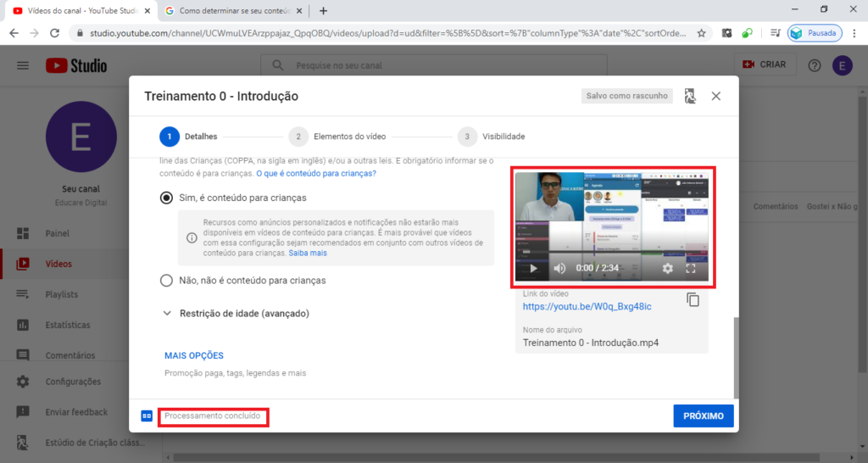Copy the video link
Image resolution: width=868 pixels, height=463 pixels.
pos(693,299)
